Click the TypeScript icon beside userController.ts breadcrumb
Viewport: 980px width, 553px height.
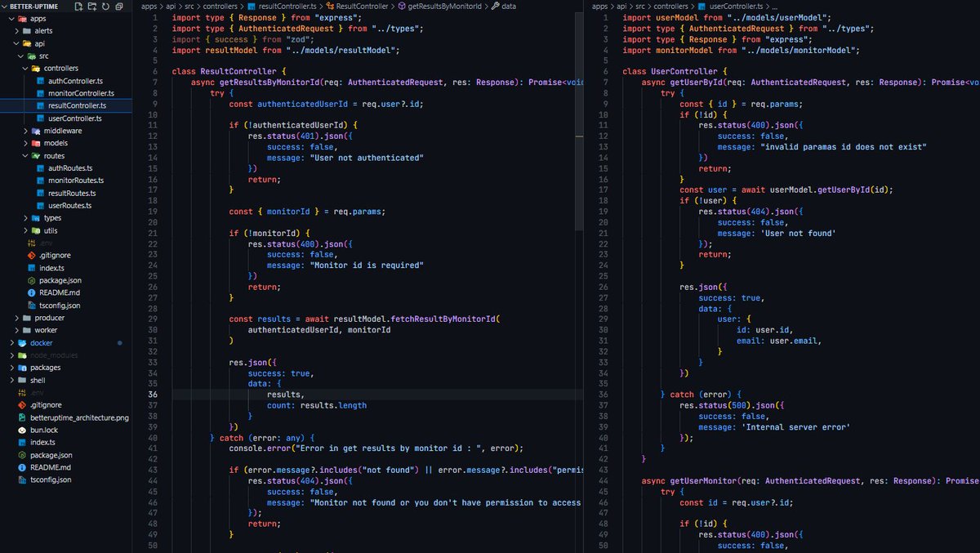702,6
